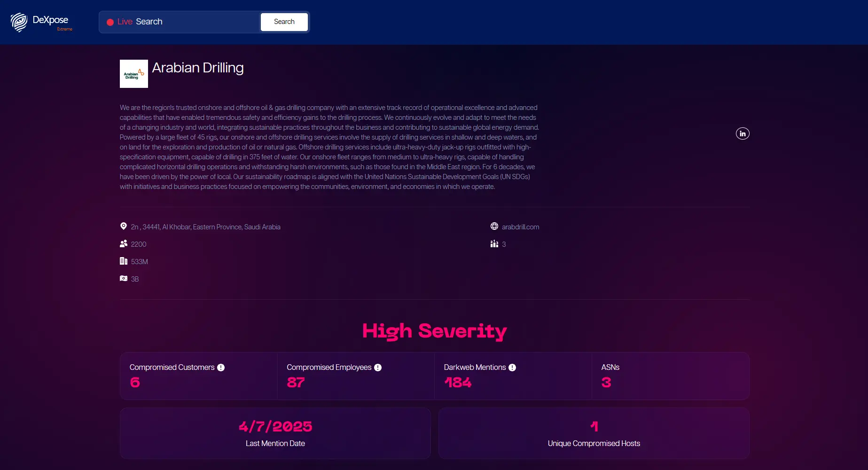Click the Unique Compromised Hosts panel
This screenshot has height=470, width=868.
tap(594, 433)
